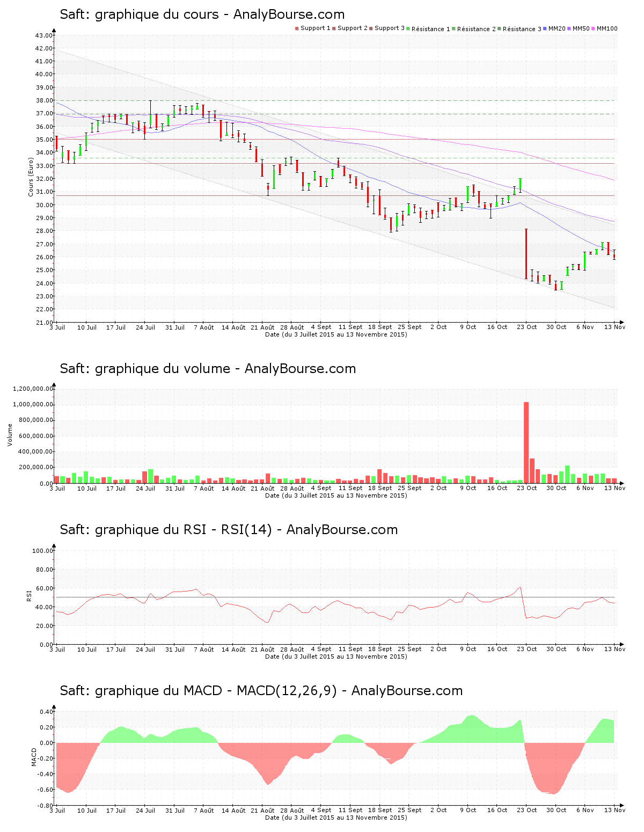Click the 43.00 price axis value
This screenshot has width=644, height=832.
click(x=43, y=35)
